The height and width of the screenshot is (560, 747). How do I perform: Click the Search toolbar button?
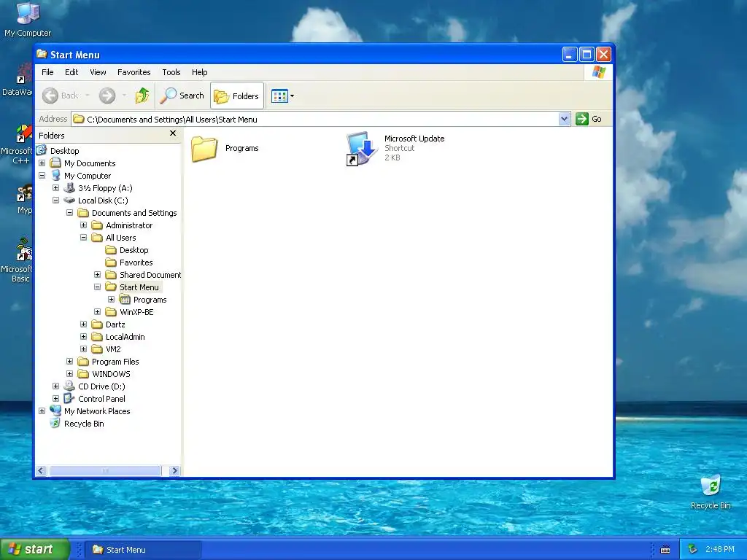coord(182,96)
